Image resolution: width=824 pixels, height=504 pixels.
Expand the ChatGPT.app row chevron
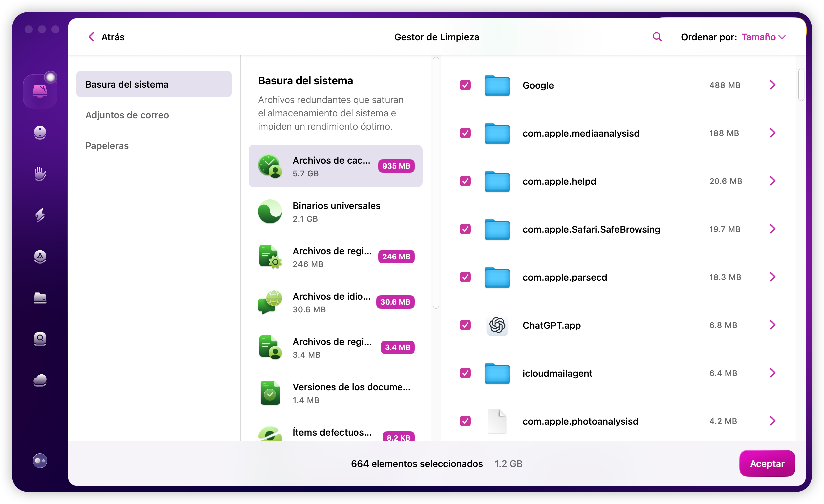click(x=772, y=325)
